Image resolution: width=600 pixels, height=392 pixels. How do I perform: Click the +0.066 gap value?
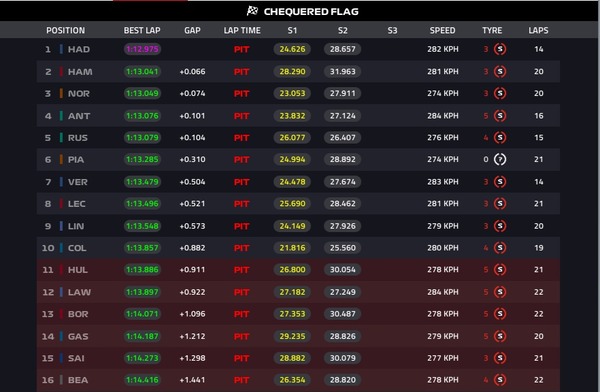[x=192, y=72]
